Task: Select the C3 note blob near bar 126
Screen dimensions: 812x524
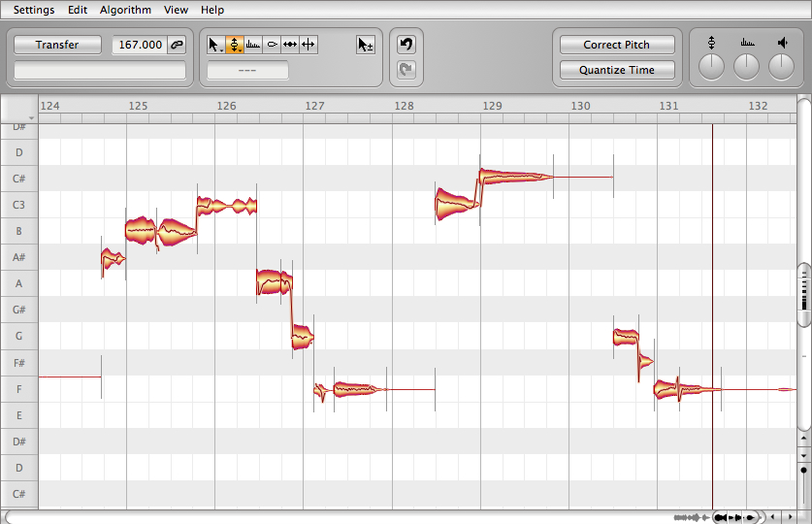Action: point(227,206)
